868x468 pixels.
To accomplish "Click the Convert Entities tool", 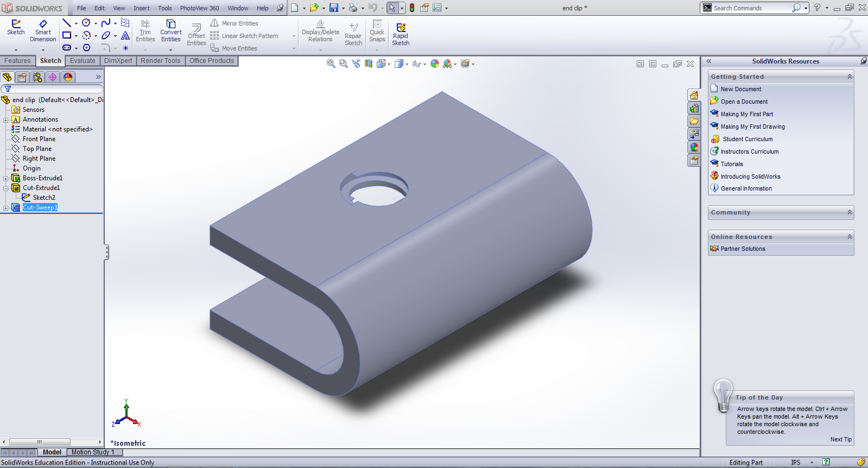I will point(171,31).
